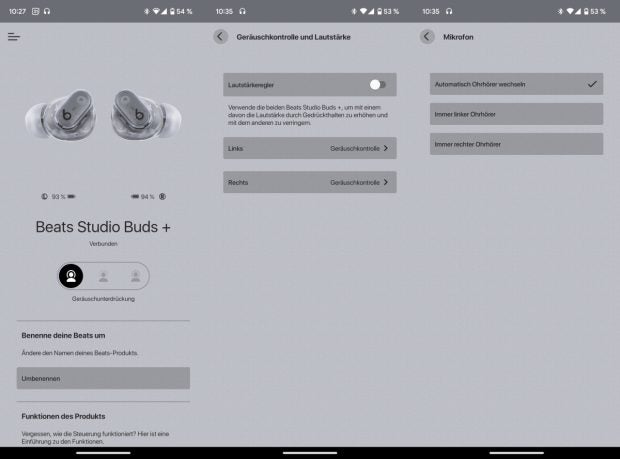Tap the Bluetooth icon in the Mikrofon screen status bar
The height and width of the screenshot is (459, 620).
560,11
